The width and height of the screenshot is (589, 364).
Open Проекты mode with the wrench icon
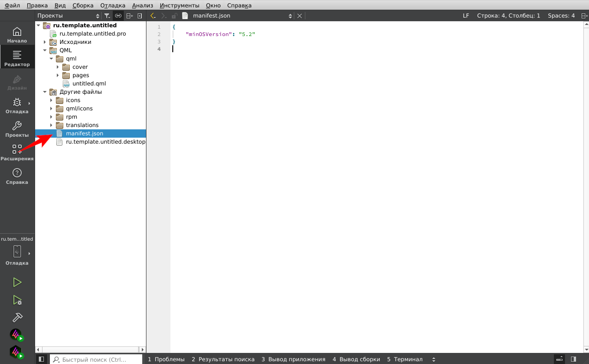(17, 129)
